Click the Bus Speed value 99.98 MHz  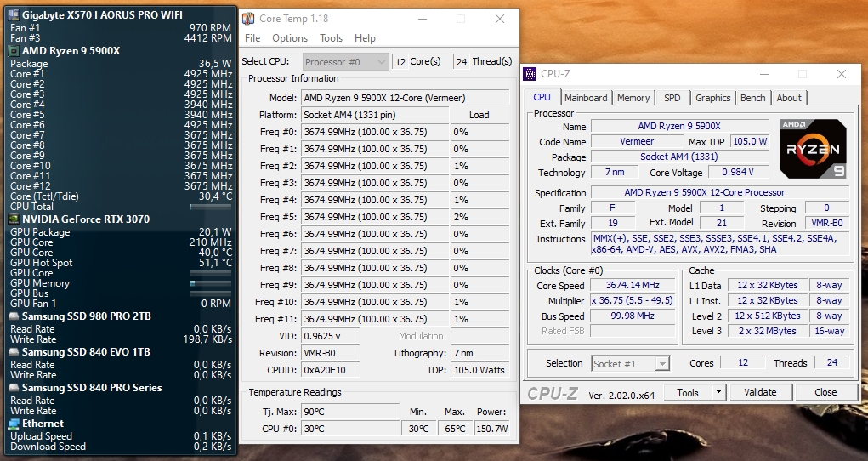[633, 316]
